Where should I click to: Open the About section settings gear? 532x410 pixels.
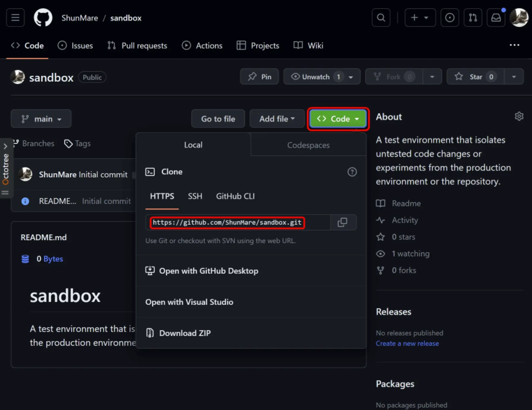(x=519, y=116)
